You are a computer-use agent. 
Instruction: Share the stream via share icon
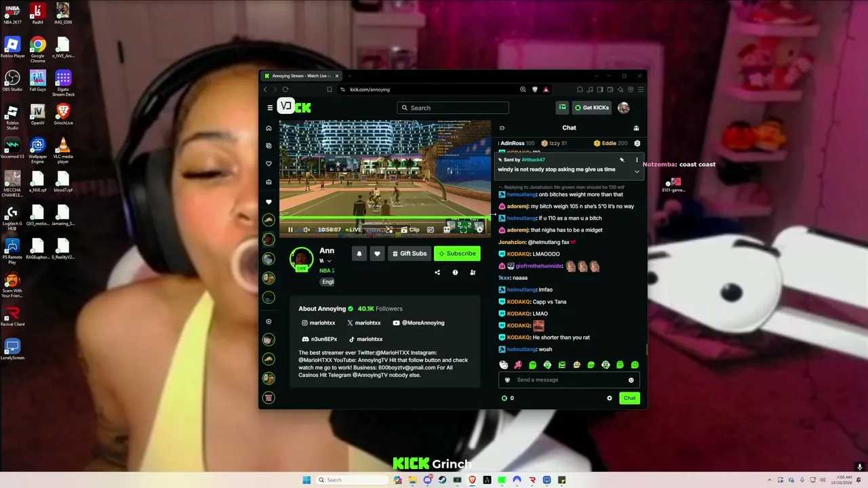tap(437, 272)
